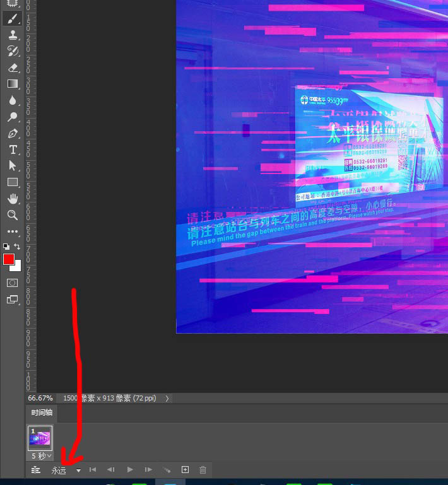
Task: Jump to the first frame
Action: [93, 470]
